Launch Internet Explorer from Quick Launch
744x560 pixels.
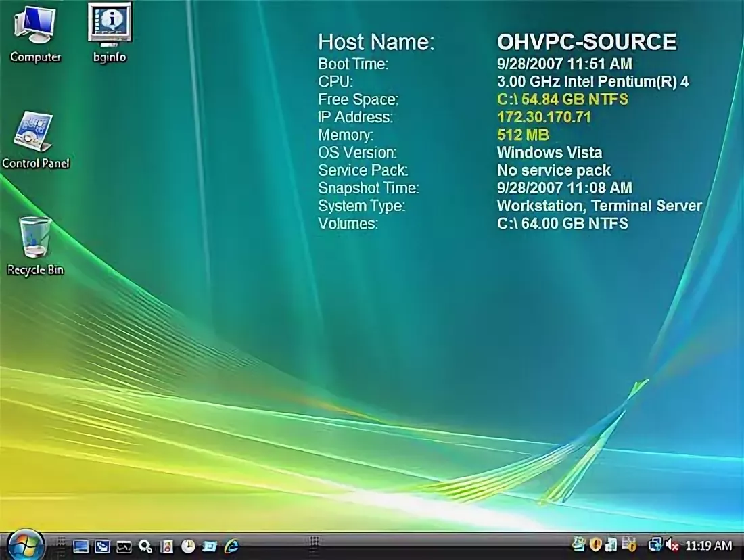[x=231, y=546]
